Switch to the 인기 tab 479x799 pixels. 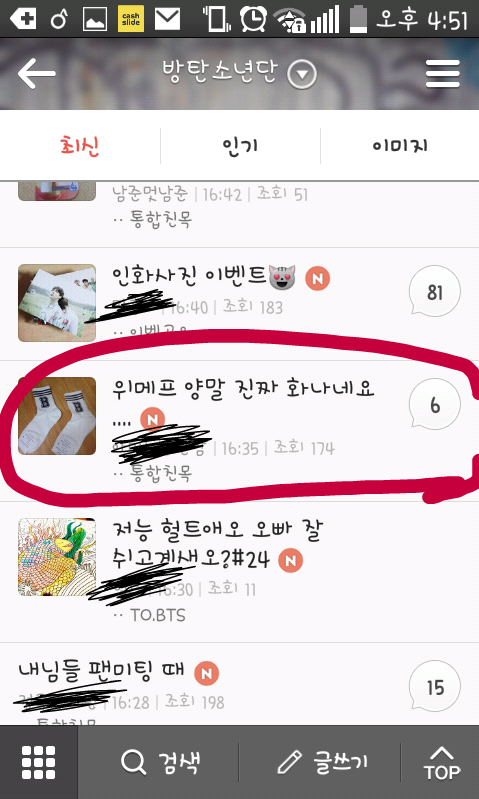[x=240, y=146]
